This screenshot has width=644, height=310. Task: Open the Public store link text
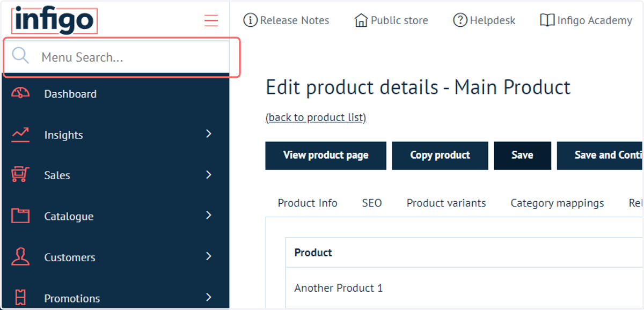coord(399,21)
